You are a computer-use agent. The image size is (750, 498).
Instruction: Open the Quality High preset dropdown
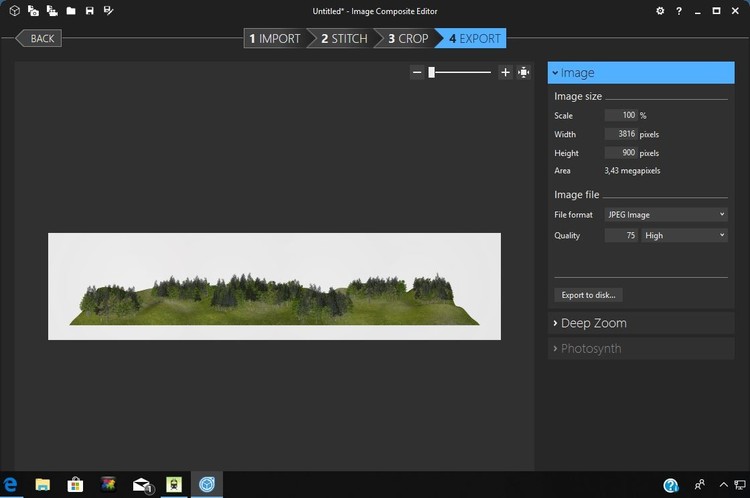click(684, 235)
